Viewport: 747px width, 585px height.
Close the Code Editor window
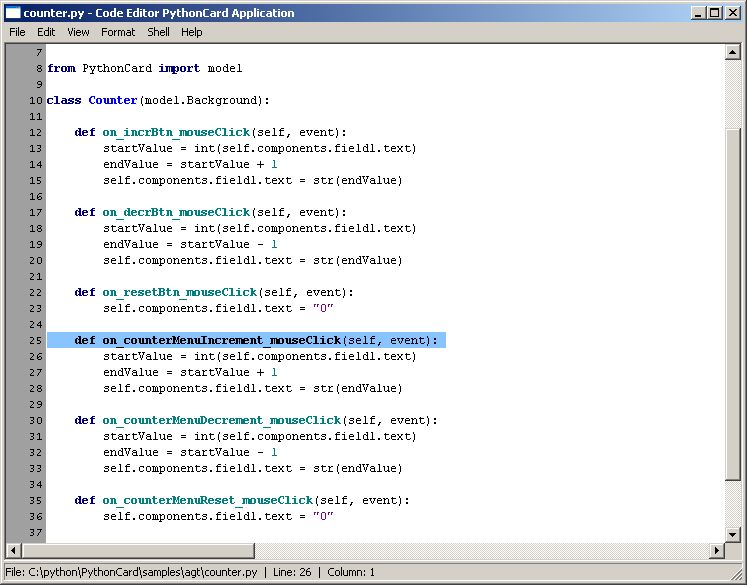(733, 13)
